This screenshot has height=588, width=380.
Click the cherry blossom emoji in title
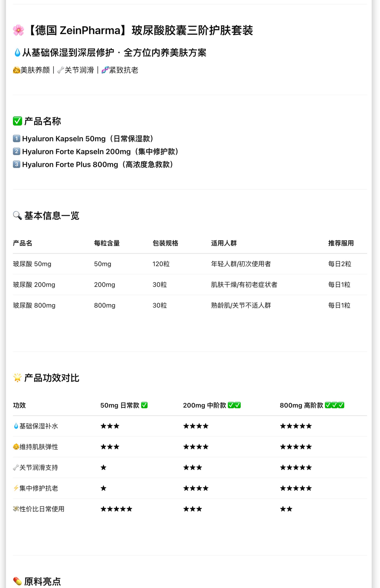(x=19, y=30)
